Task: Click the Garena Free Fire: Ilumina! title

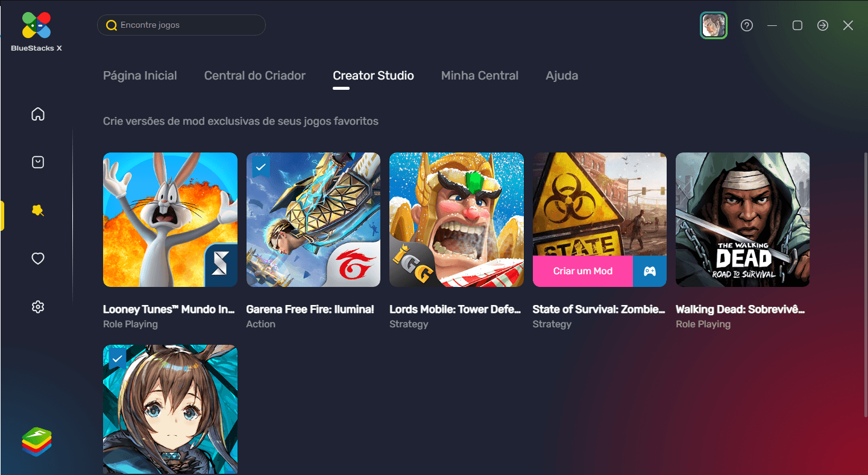Action: tap(310, 309)
